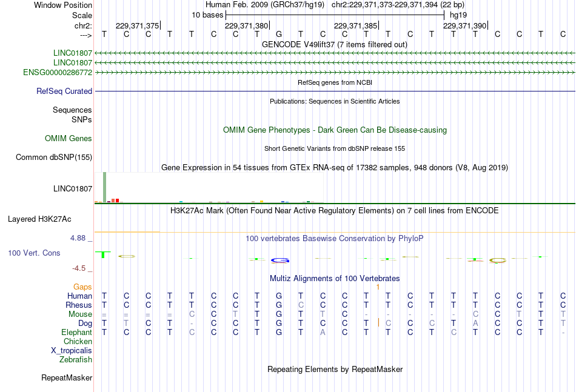Viewport: 576px width, 392px height.
Task: Click the hg19 text beside the scale bar
Action: tap(458, 15)
